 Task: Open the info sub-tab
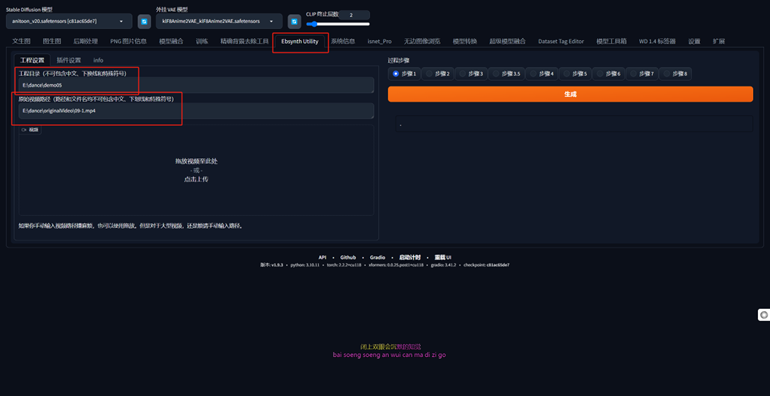click(x=98, y=60)
